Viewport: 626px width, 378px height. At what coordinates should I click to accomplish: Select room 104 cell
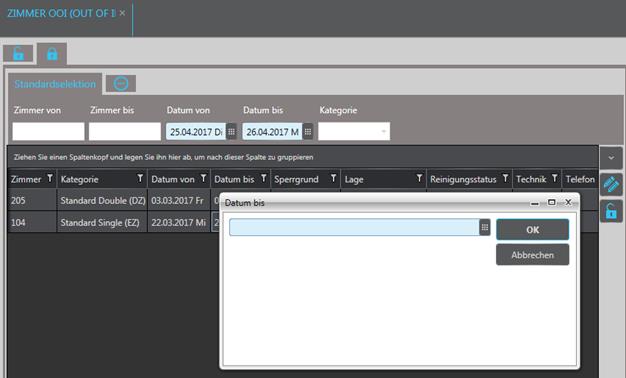coord(32,222)
